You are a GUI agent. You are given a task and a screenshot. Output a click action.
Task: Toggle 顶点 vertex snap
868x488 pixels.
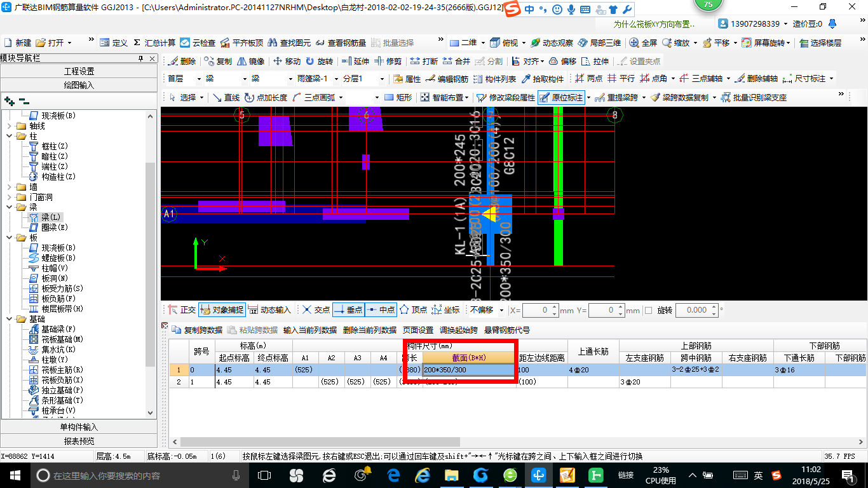414,310
